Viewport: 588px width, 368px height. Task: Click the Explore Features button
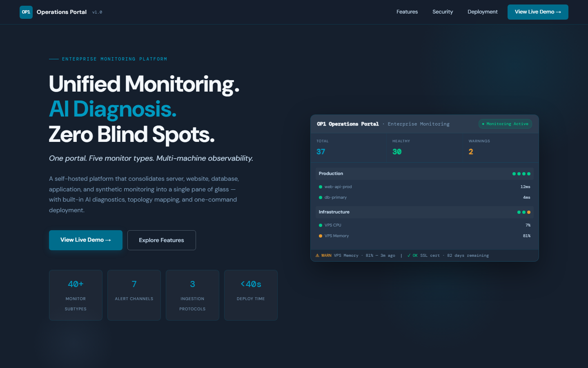pos(162,240)
